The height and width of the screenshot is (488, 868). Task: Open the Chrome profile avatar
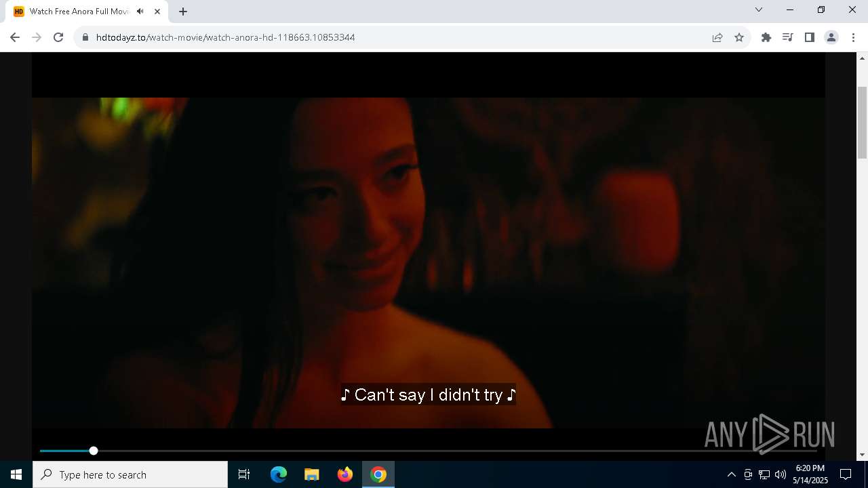point(831,37)
